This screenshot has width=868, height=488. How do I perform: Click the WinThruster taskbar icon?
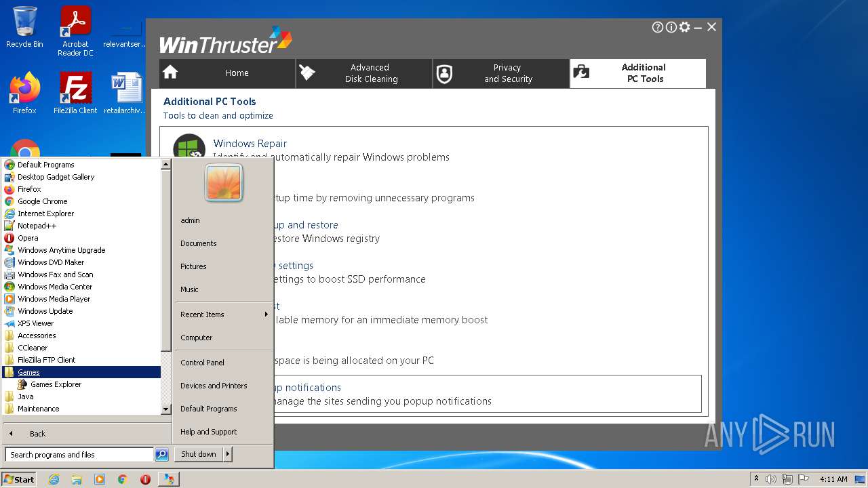169,479
